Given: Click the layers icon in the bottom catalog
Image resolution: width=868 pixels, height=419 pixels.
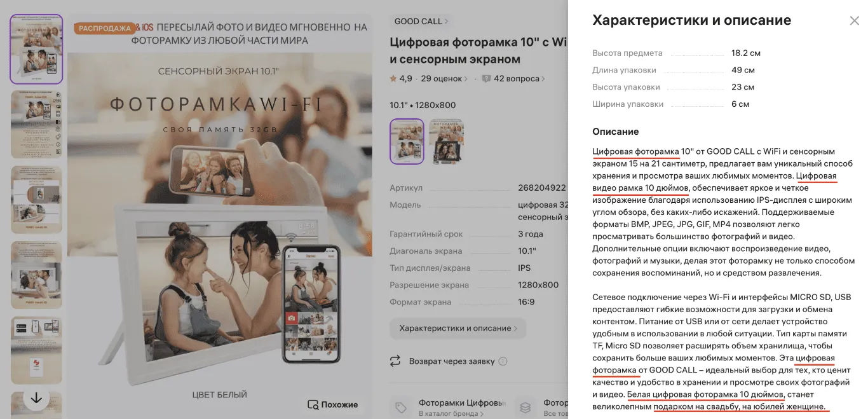Looking at the screenshot, I should [x=526, y=407].
